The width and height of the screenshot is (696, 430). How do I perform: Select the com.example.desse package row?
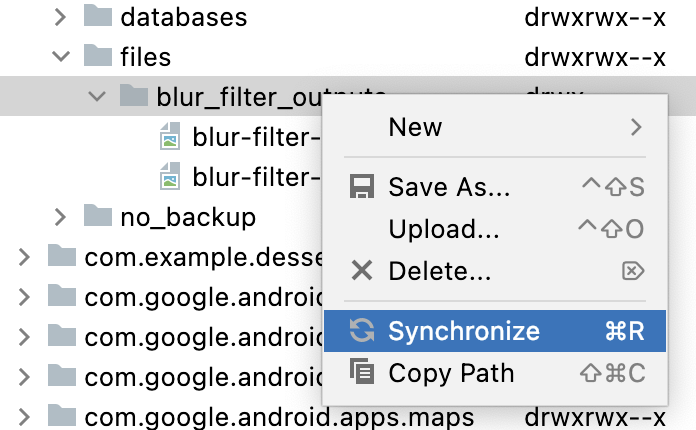[x=200, y=257]
